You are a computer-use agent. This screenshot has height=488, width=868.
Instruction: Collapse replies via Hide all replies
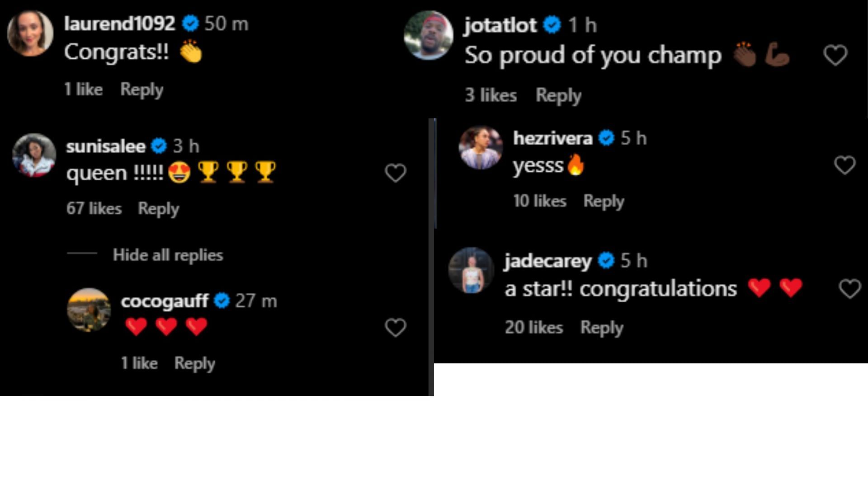[168, 255]
